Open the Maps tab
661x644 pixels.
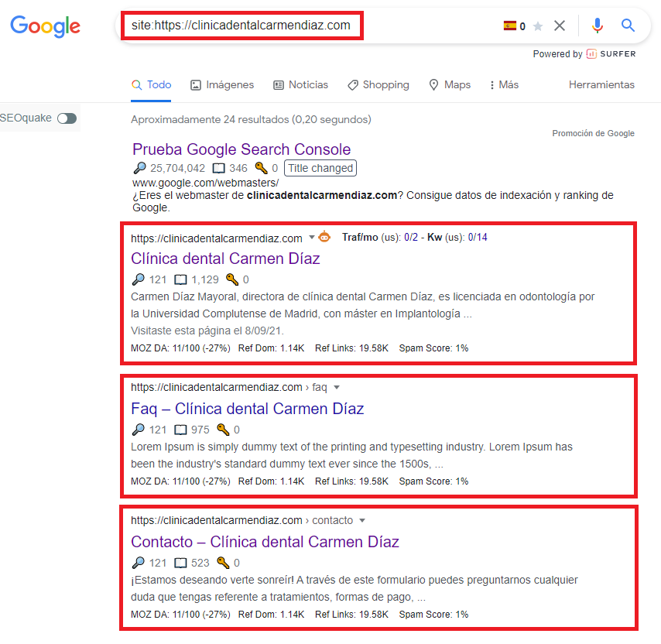[450, 85]
